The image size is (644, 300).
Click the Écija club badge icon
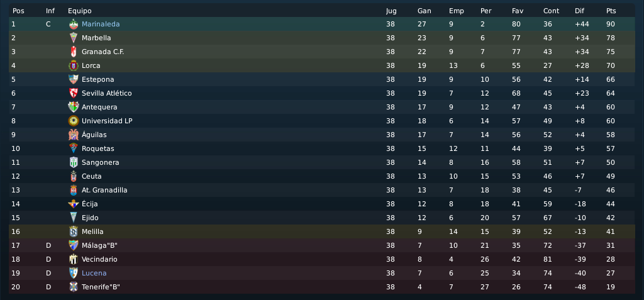pyautogui.click(x=74, y=204)
